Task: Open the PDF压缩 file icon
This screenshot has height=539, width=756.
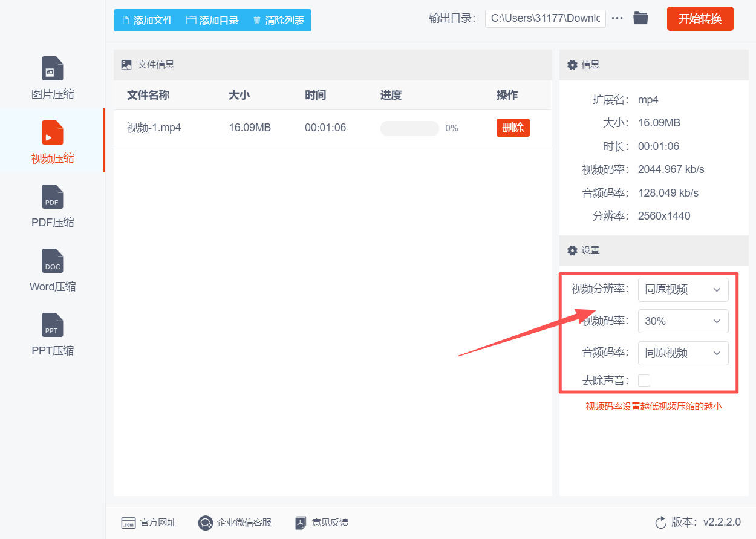Action: (53, 197)
